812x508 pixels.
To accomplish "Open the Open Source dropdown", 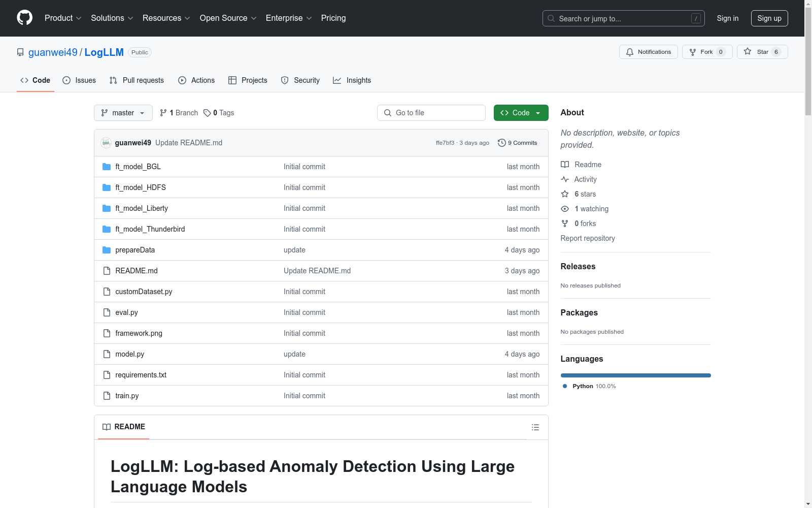I will point(228,18).
